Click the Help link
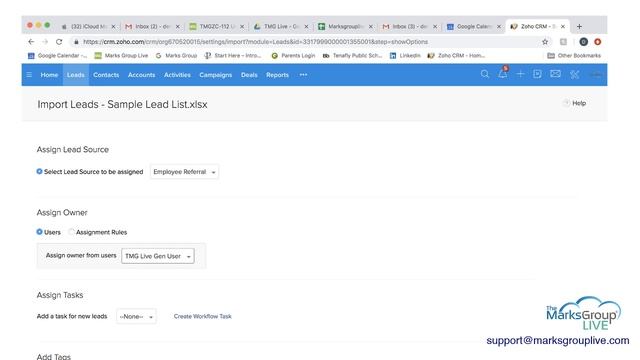Screen dimensions: 640x360 (579, 103)
